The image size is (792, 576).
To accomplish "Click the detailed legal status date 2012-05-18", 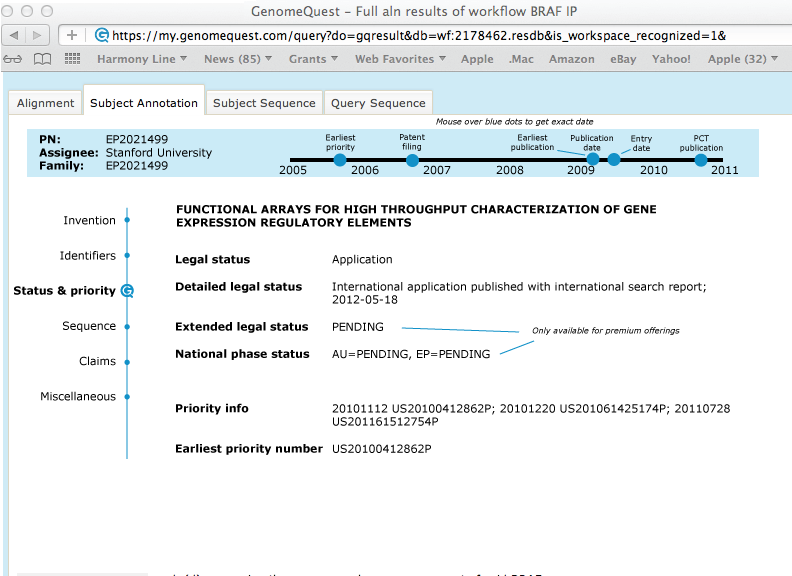I will pos(365,300).
